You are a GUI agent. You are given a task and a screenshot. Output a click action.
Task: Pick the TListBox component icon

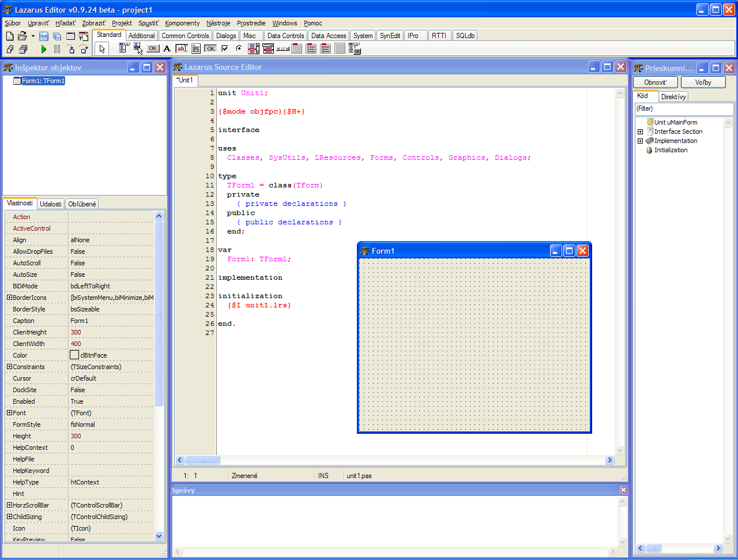254,48
